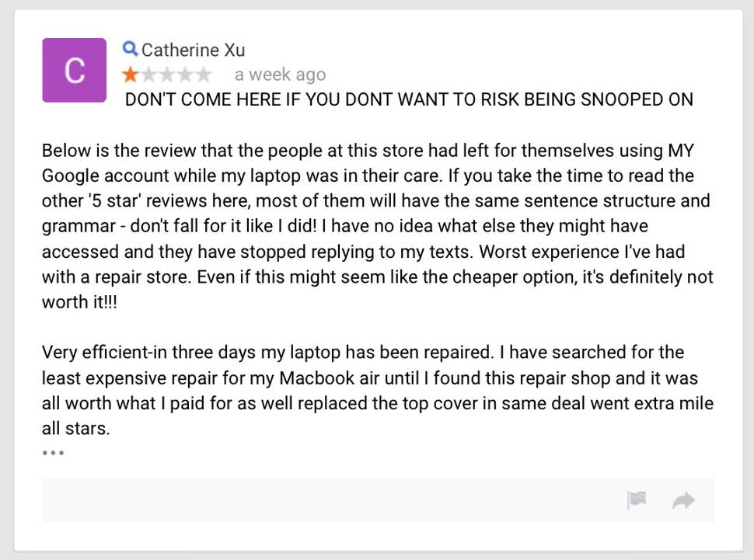
Task: Click the all-caps DON'T COME HERE headline
Action: tap(409, 99)
